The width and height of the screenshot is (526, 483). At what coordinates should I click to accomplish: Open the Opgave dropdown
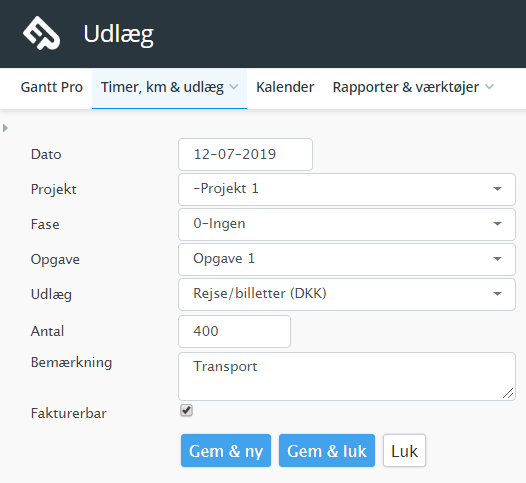tap(347, 259)
